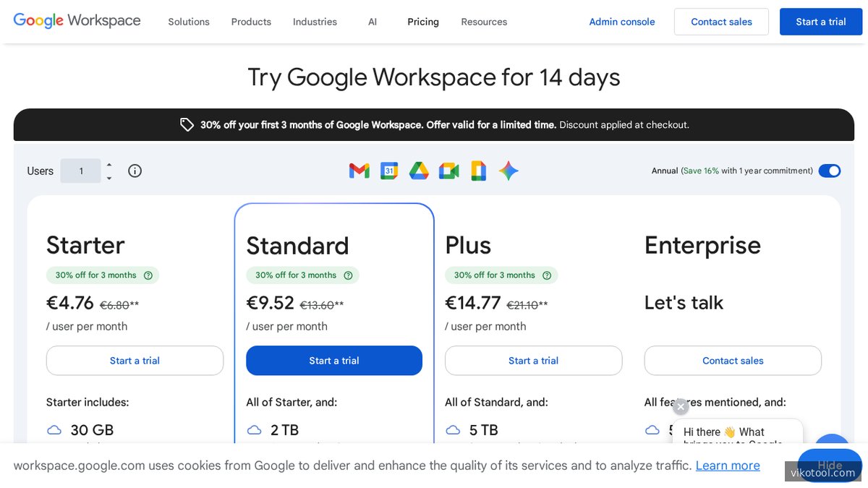Image resolution: width=868 pixels, height=488 pixels.
Task: Open the Resources dropdown
Action: pyautogui.click(x=483, y=22)
